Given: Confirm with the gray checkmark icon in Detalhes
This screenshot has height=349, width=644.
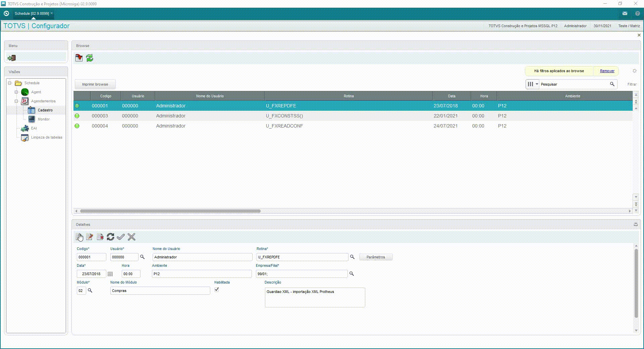Looking at the screenshot, I should click(x=121, y=237).
